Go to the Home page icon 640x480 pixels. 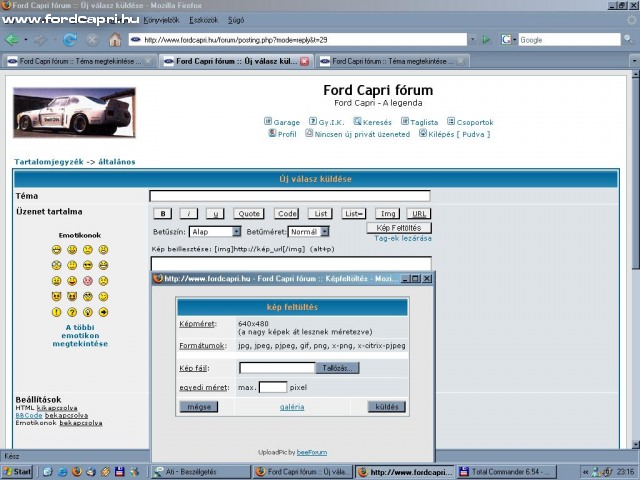[x=115, y=40]
